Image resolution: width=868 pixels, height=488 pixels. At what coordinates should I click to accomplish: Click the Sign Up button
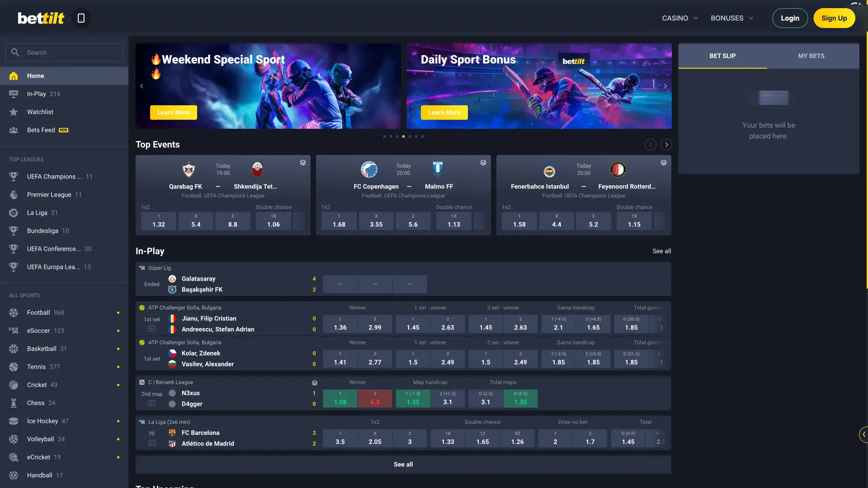834,18
